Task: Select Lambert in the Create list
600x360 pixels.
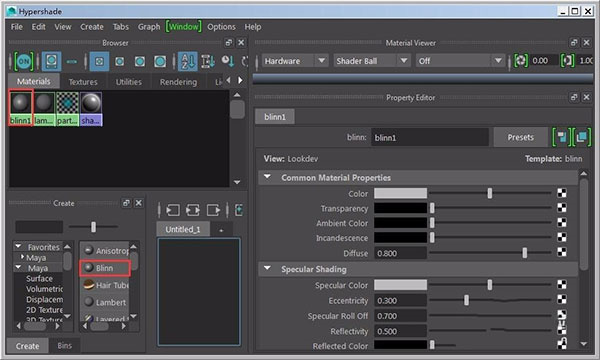Action: 104,302
